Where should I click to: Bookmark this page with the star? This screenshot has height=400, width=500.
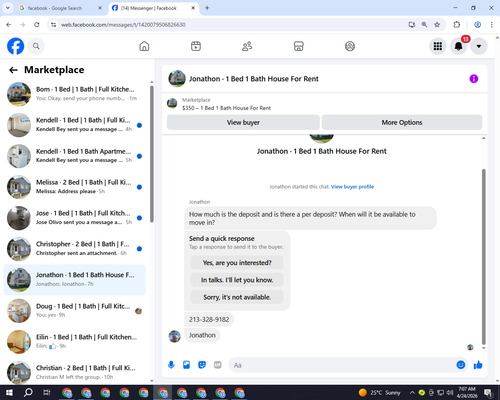437,25
